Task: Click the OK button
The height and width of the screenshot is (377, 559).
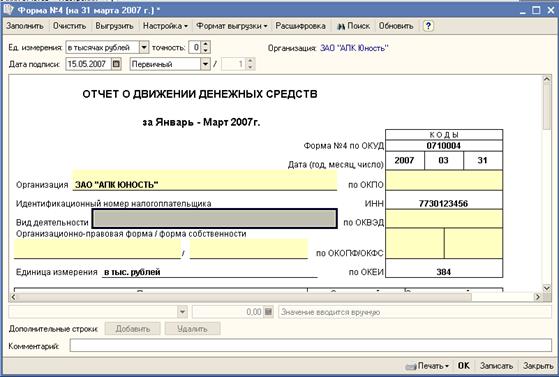Action: (x=463, y=366)
